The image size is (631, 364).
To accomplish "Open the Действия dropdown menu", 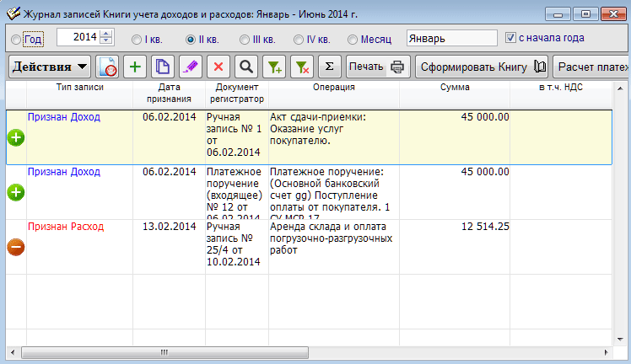I will [50, 67].
